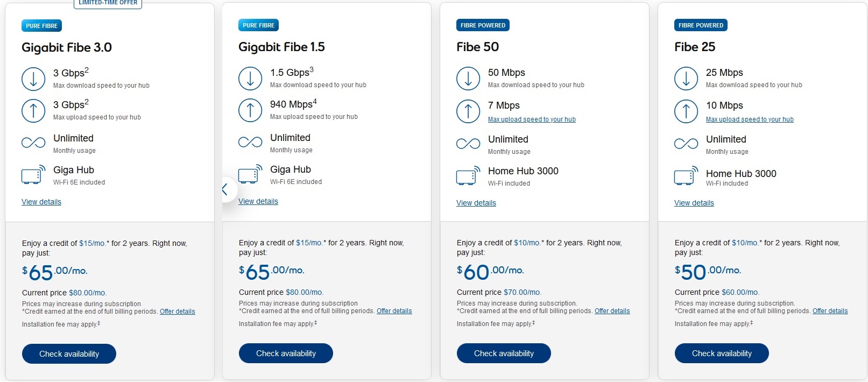Click Check availability on the Fibe 50 plan
Image resolution: width=868 pixels, height=382 pixels.
[503, 353]
